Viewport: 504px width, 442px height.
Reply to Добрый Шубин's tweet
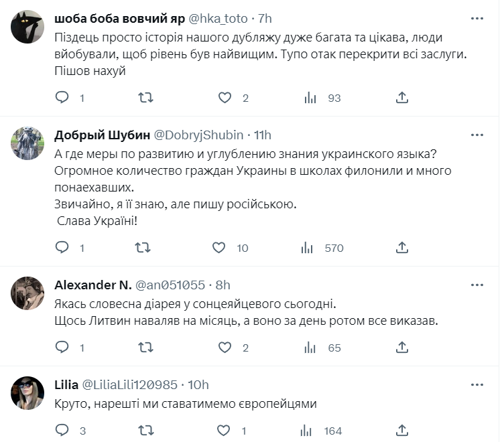(x=62, y=248)
